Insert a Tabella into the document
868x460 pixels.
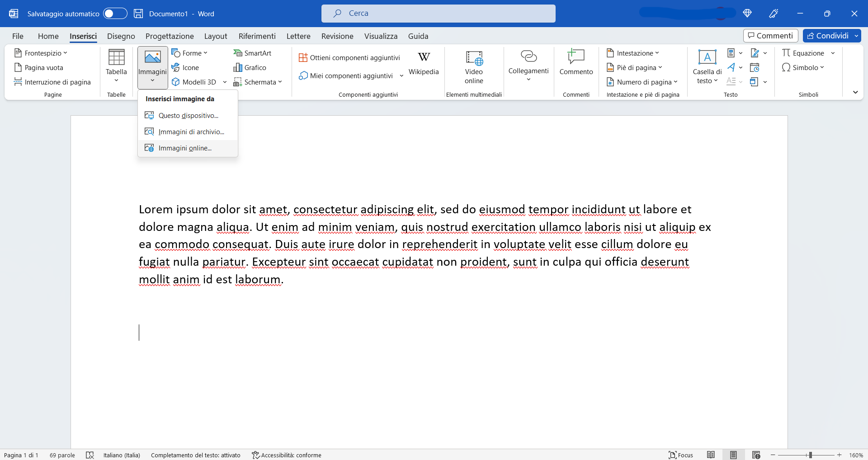point(116,66)
